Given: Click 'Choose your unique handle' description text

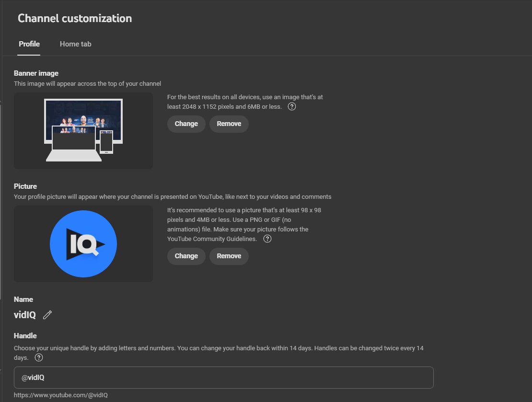Looking at the screenshot, I should pyautogui.click(x=219, y=353).
